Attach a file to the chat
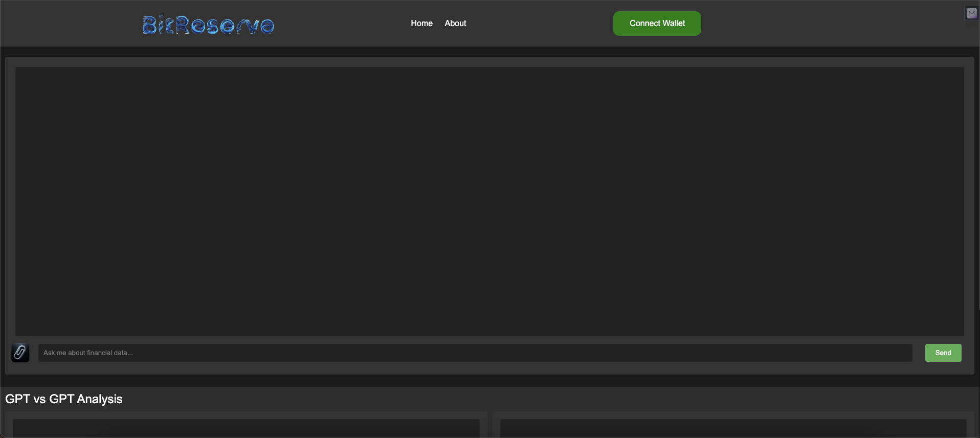This screenshot has height=438, width=980. 20,353
